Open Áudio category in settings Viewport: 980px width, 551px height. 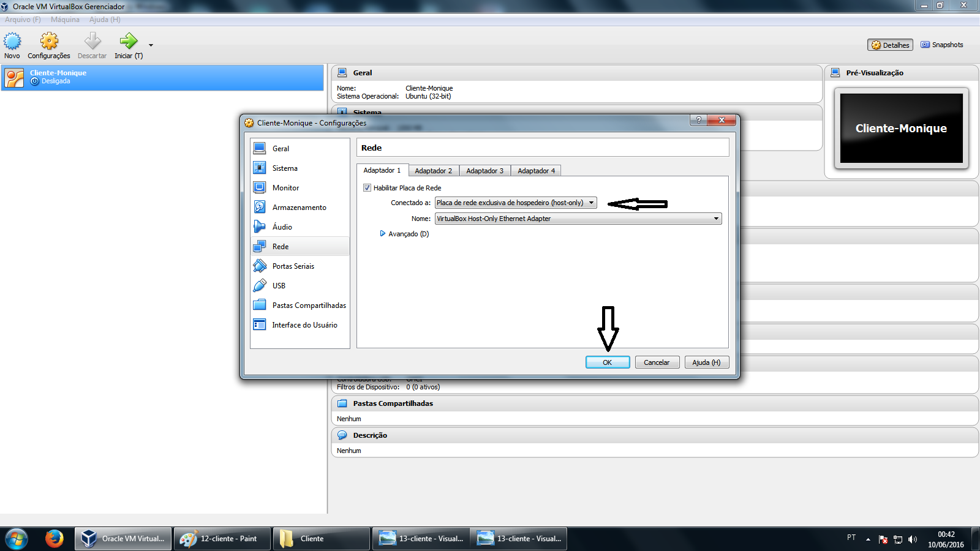pos(300,227)
